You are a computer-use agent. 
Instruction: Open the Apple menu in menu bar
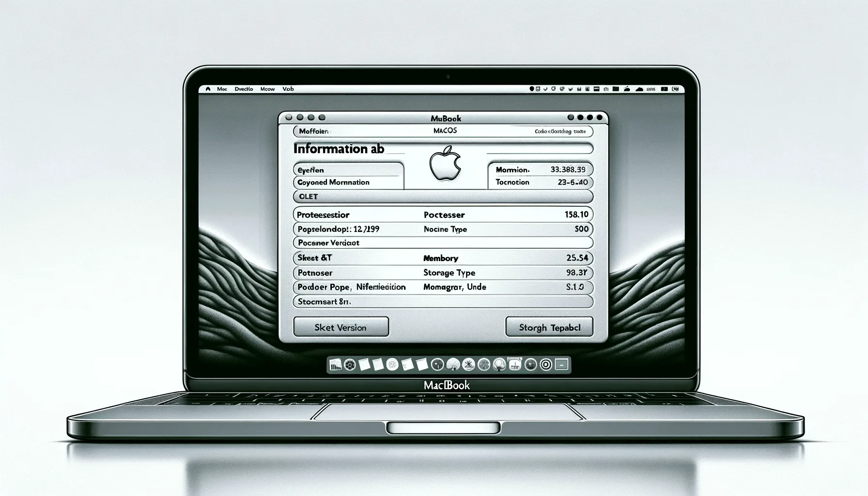click(208, 89)
